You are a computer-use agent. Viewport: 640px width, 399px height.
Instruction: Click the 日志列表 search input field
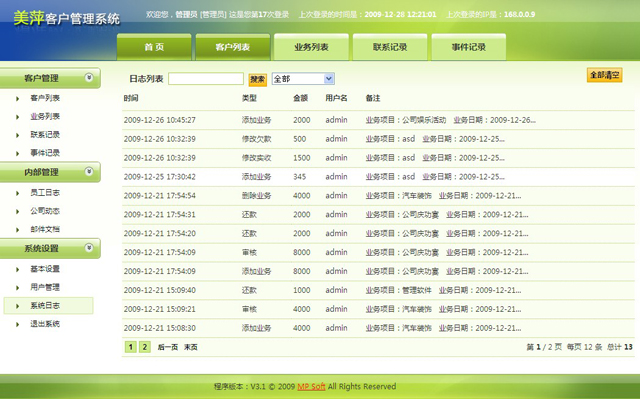pyautogui.click(x=206, y=79)
